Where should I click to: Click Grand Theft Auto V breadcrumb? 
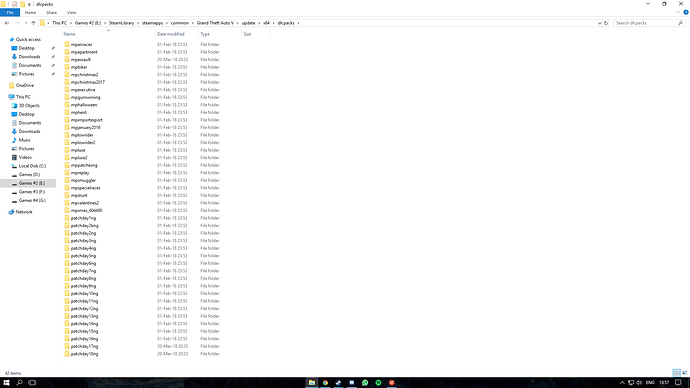click(x=215, y=23)
